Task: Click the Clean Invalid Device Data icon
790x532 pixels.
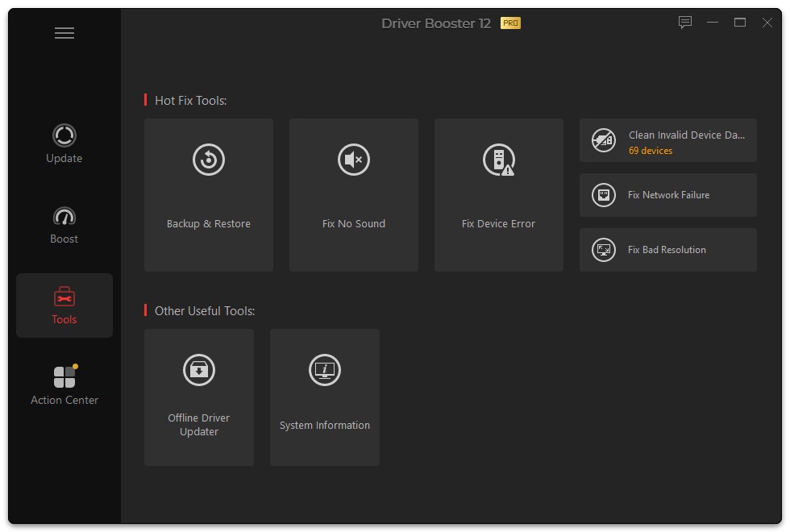Action: (x=604, y=140)
